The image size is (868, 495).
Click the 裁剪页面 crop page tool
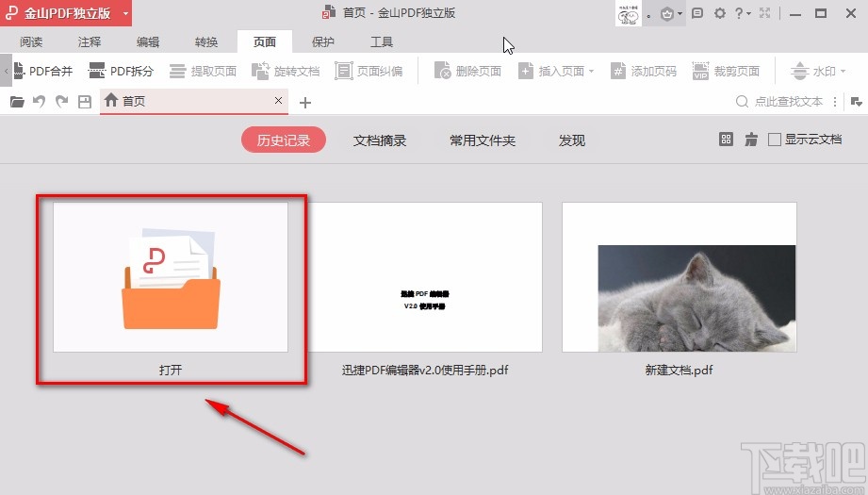726,71
